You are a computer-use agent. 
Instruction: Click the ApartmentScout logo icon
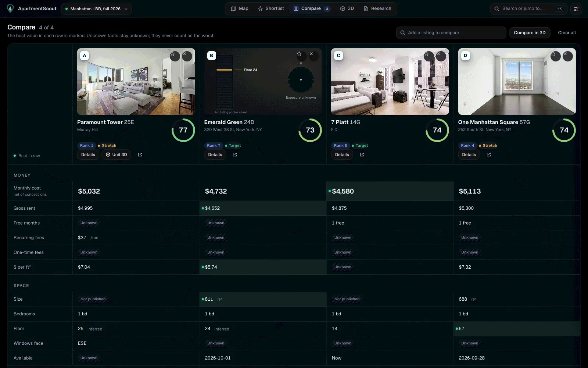10,8
